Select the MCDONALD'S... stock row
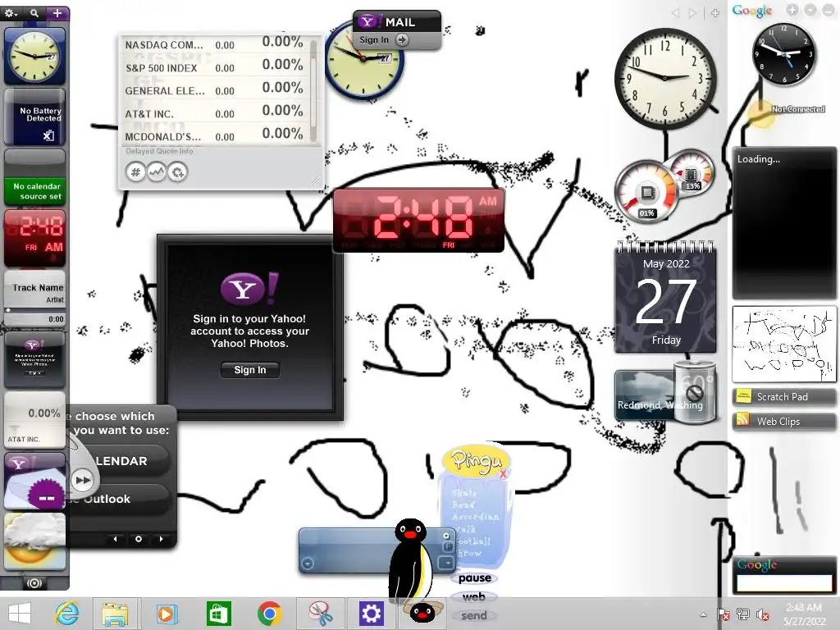Viewport: 840px width, 630px height. 214,136
